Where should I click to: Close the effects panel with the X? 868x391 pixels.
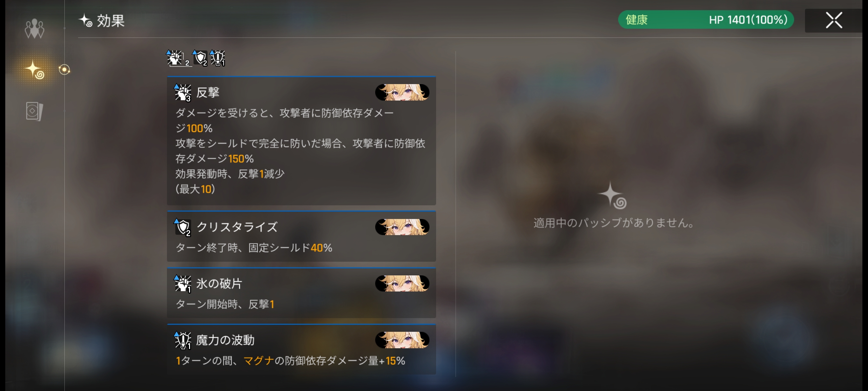coord(834,20)
